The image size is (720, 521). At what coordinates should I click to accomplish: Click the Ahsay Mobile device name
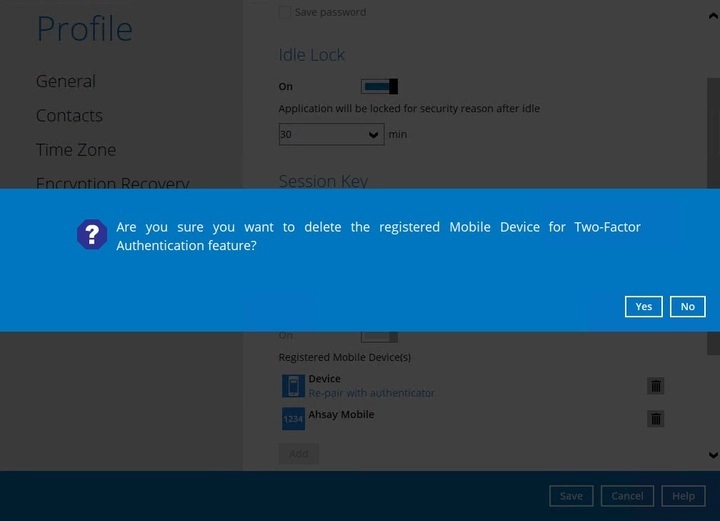(341, 414)
